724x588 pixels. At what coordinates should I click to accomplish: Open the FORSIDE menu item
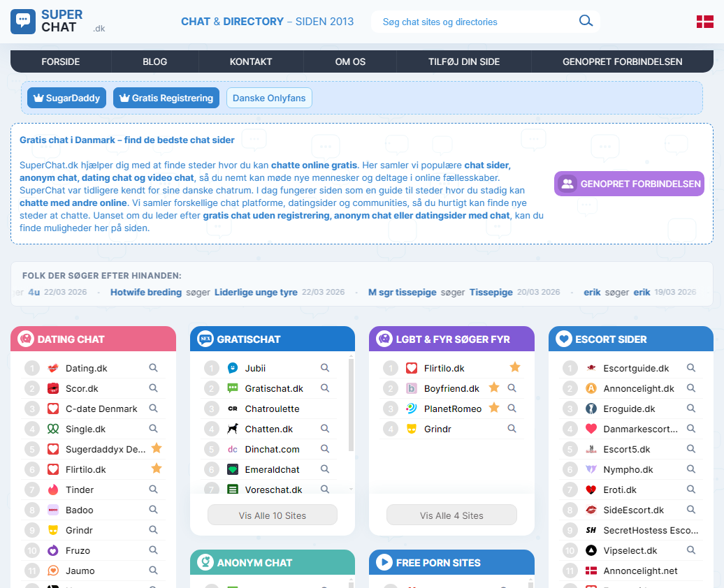pos(61,61)
